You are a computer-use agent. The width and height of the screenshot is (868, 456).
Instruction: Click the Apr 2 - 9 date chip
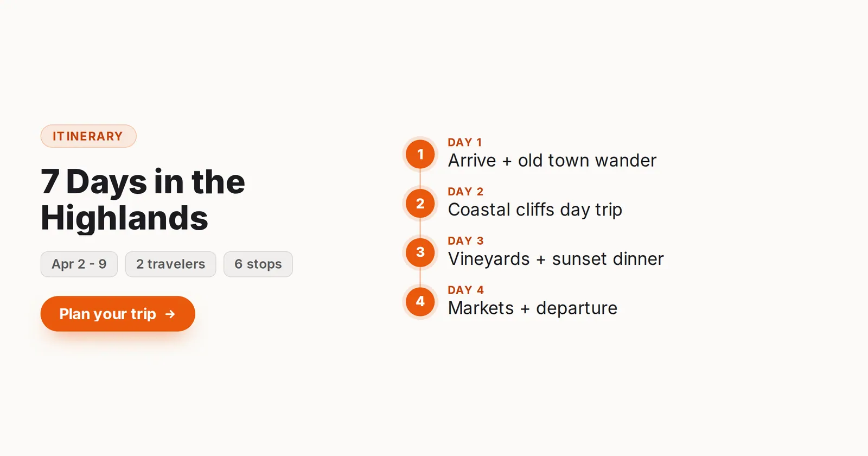(79, 264)
